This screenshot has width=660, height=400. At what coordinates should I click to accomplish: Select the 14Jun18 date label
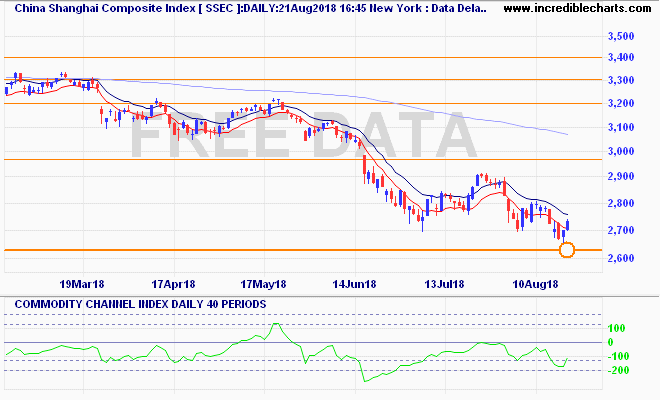354,284
